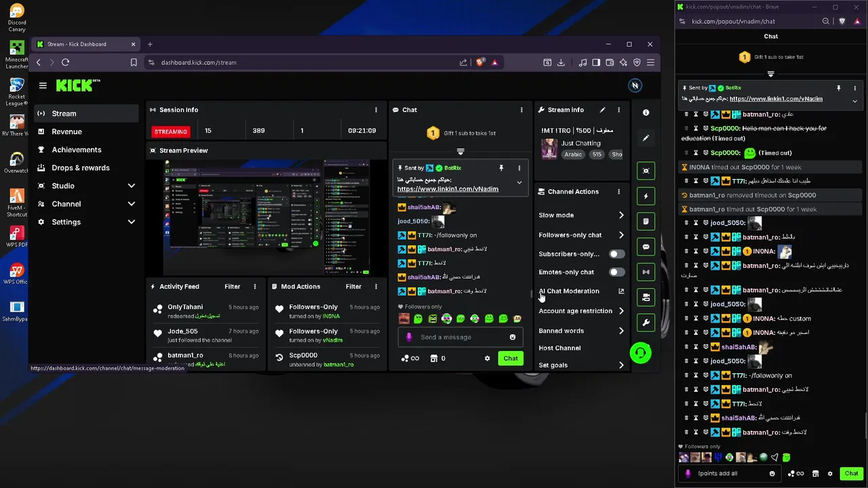Open Achievements in the sidebar
The height and width of the screenshot is (488, 868).
[x=87, y=150]
